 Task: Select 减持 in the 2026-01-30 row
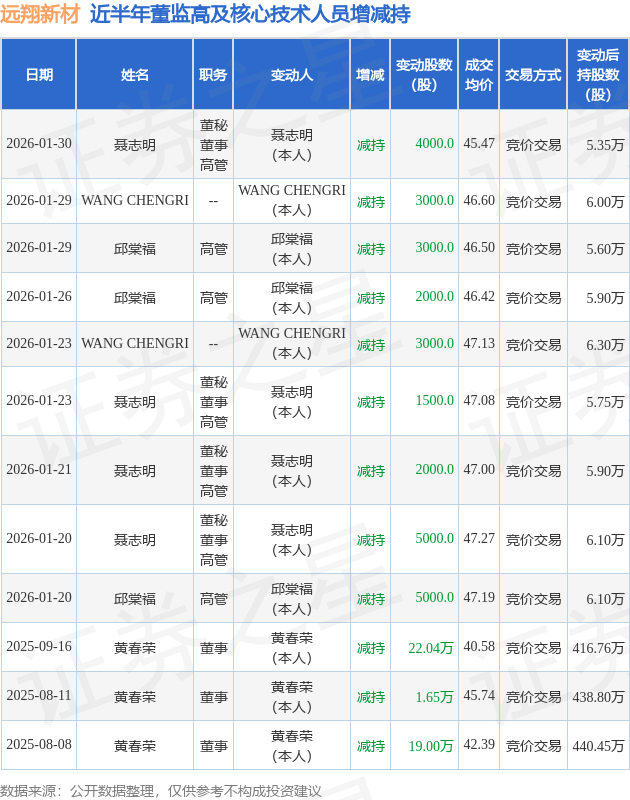pos(370,145)
